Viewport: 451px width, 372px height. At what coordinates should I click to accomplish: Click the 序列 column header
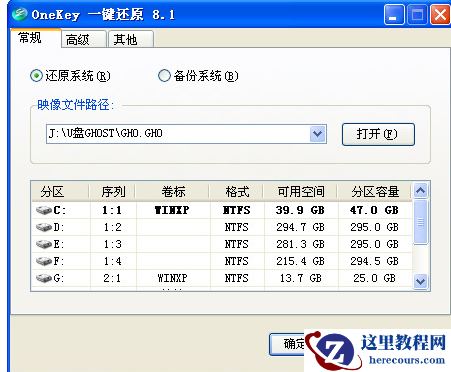pos(113,192)
